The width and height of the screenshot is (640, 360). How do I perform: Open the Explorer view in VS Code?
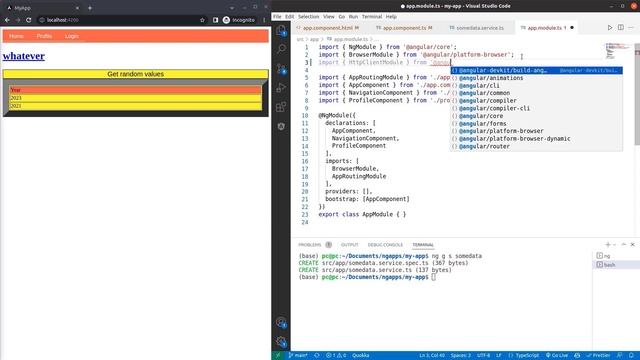click(281, 30)
